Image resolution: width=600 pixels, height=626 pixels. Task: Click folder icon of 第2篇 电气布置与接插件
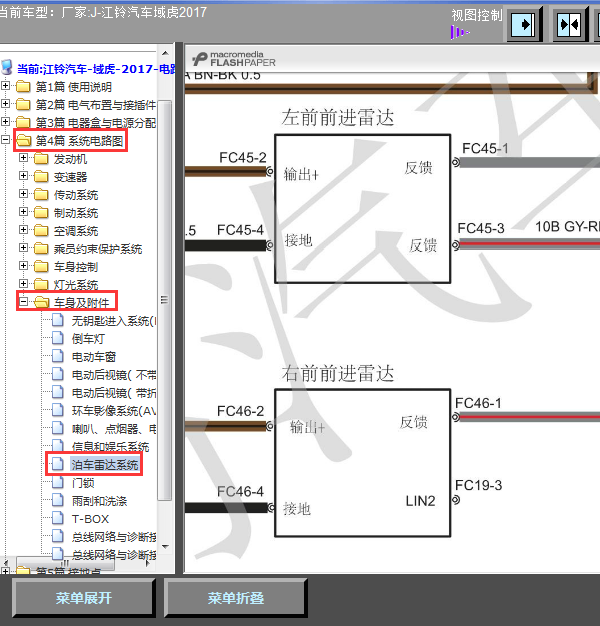click(23, 104)
